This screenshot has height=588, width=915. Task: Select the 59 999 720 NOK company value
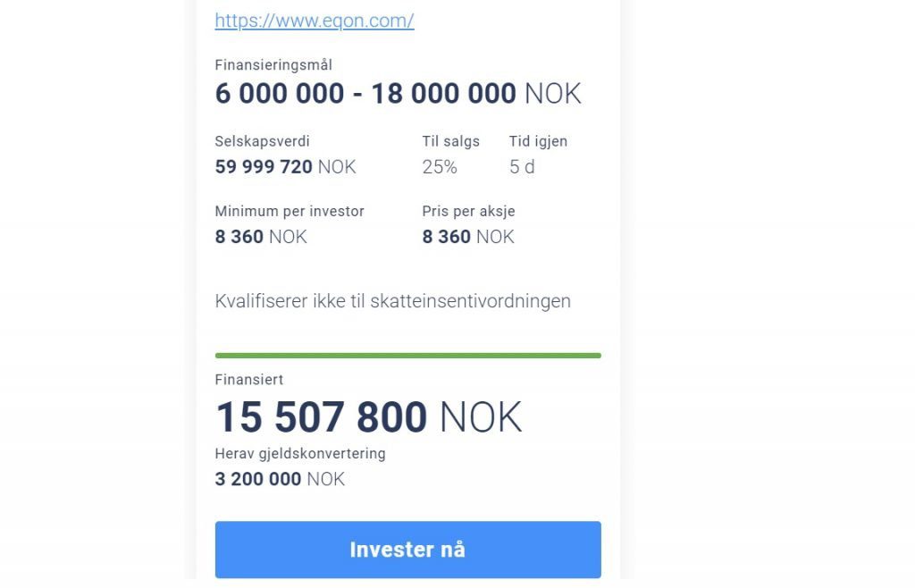285,167
